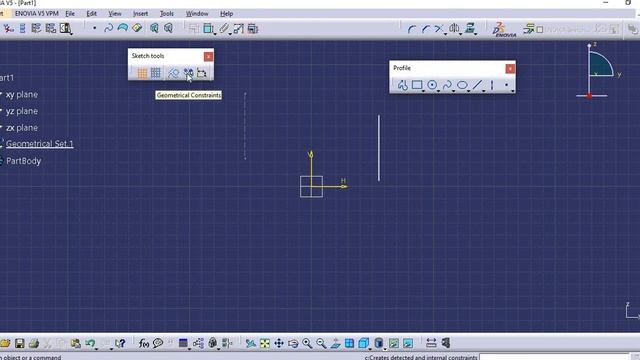
Task: Expand the Point tool flyout arrow
Action: point(513,91)
